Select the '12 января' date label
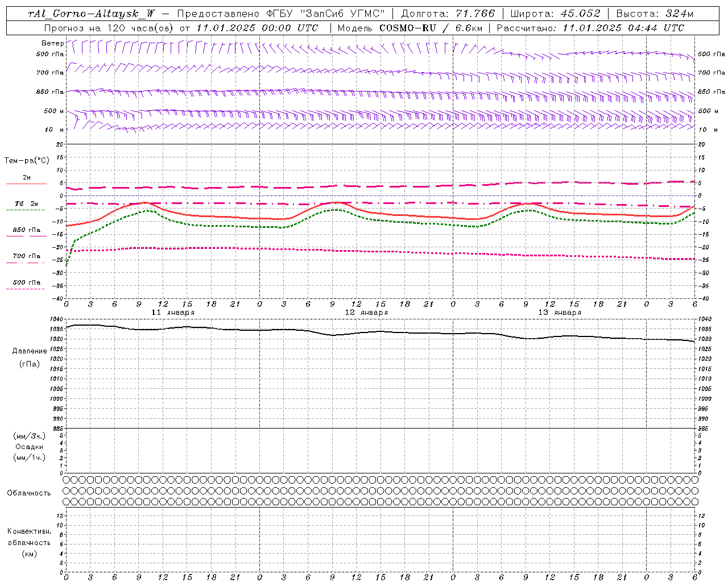Viewport: 728px width, 582px height. (366, 313)
